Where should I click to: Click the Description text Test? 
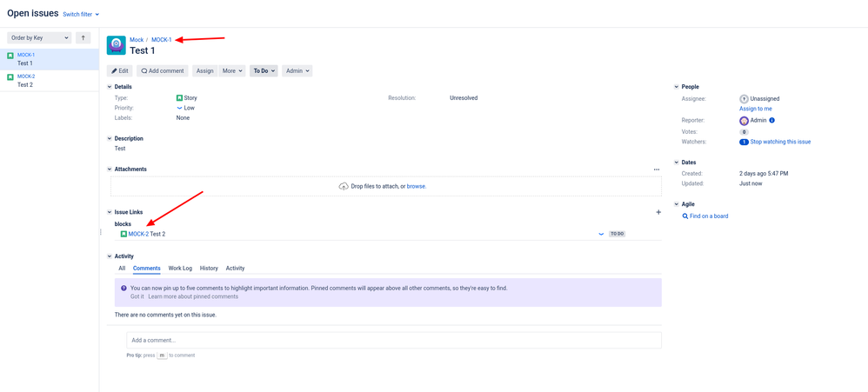click(120, 148)
